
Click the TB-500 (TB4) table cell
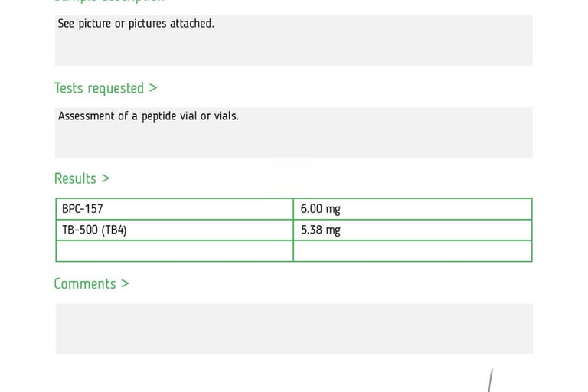[x=175, y=230]
